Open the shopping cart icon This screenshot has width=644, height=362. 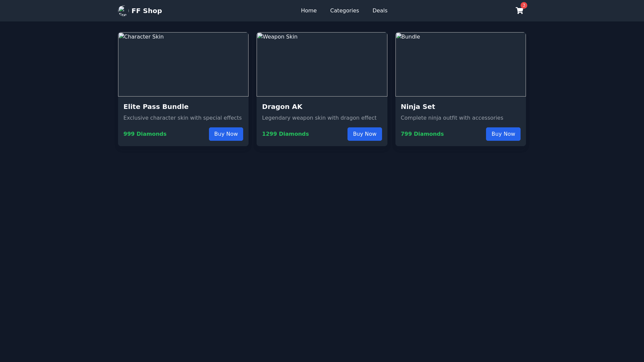[x=519, y=11]
